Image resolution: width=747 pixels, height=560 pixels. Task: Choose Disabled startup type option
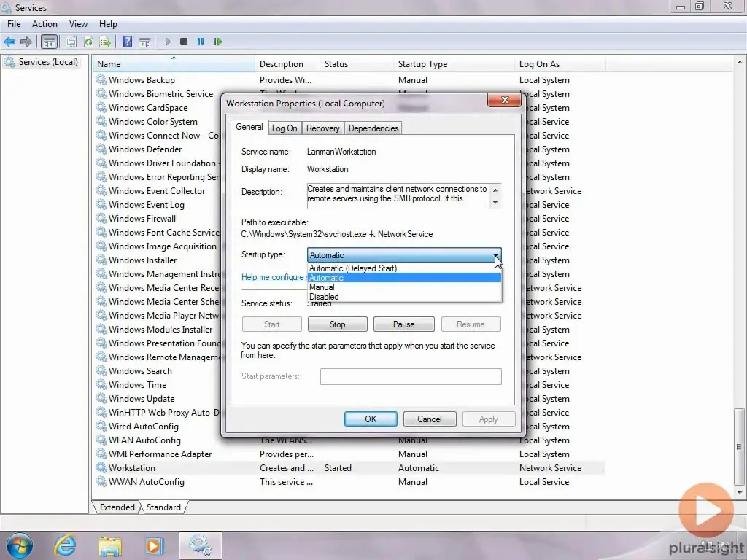coord(404,297)
